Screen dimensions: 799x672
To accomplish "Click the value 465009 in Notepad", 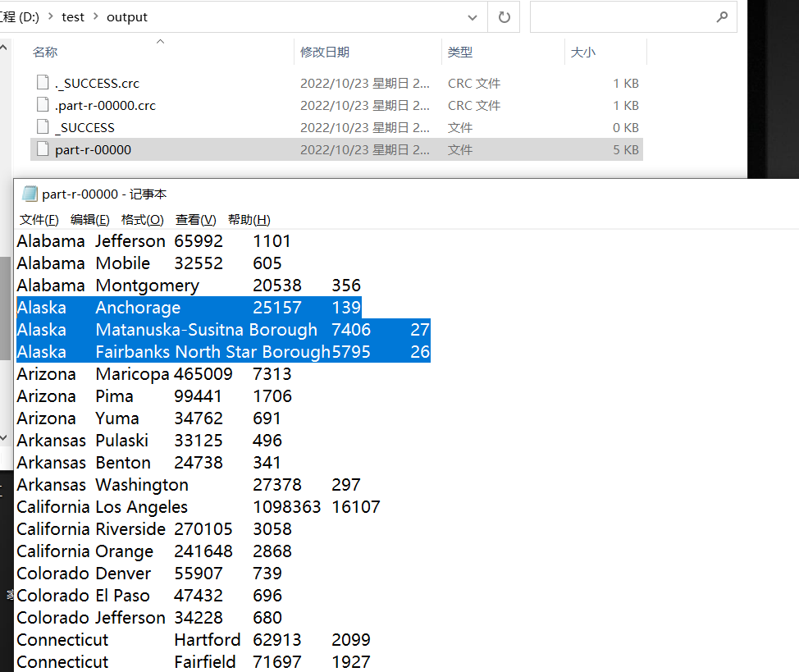I will [x=203, y=374].
